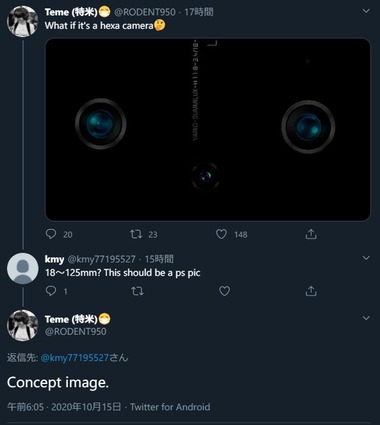View kmy's default avatar profile

23,268
